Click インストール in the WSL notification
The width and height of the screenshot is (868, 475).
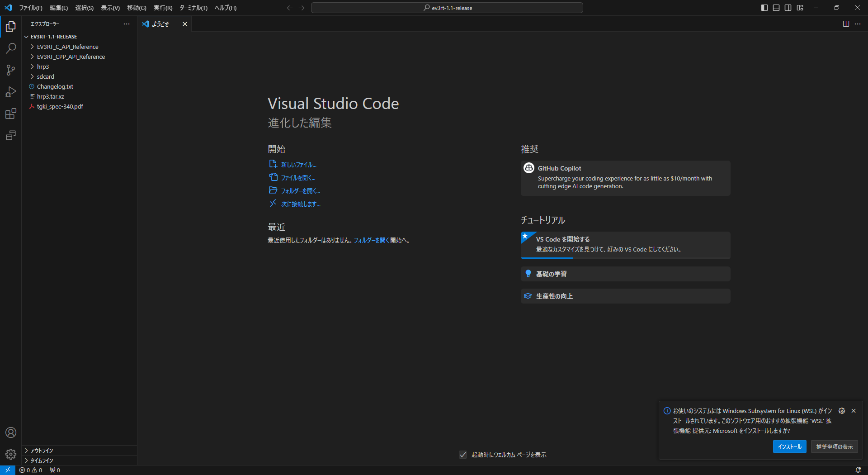789,446
